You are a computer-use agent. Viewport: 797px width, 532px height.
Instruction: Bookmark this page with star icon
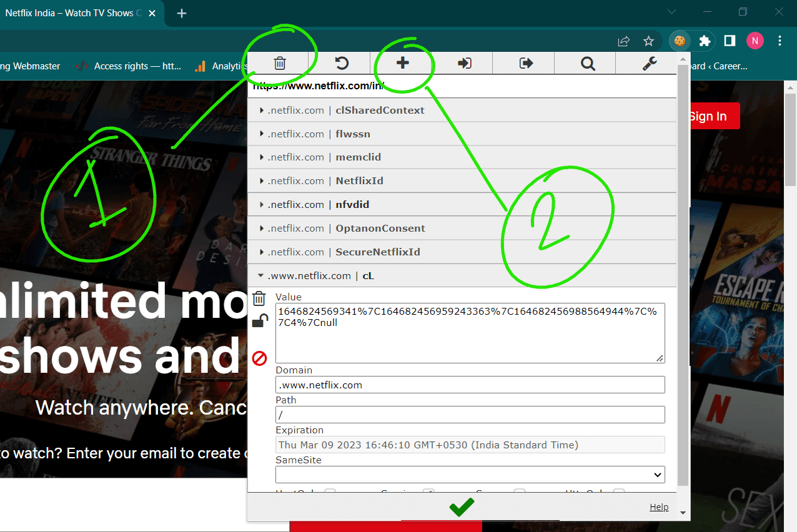[648, 41]
